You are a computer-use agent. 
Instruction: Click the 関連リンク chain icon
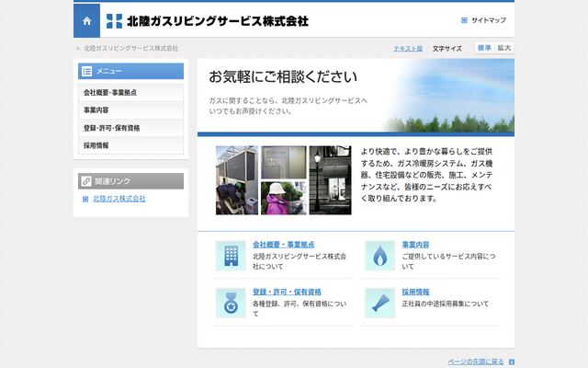coord(86,181)
